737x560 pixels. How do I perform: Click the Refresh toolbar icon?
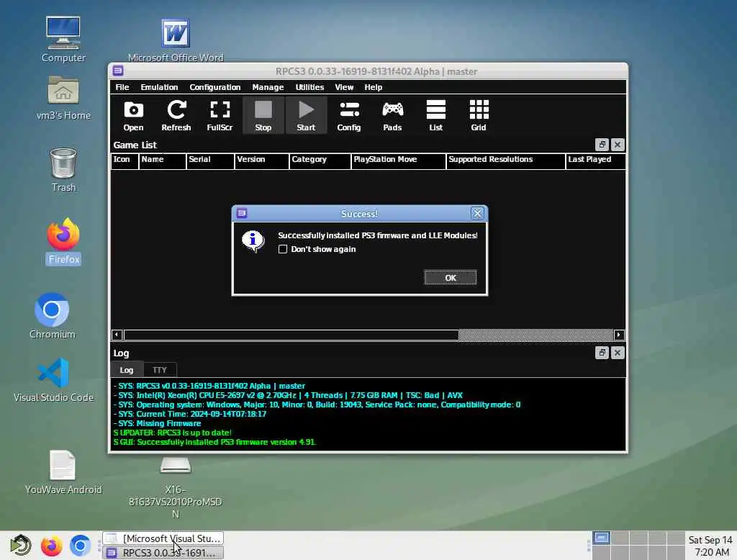point(176,116)
